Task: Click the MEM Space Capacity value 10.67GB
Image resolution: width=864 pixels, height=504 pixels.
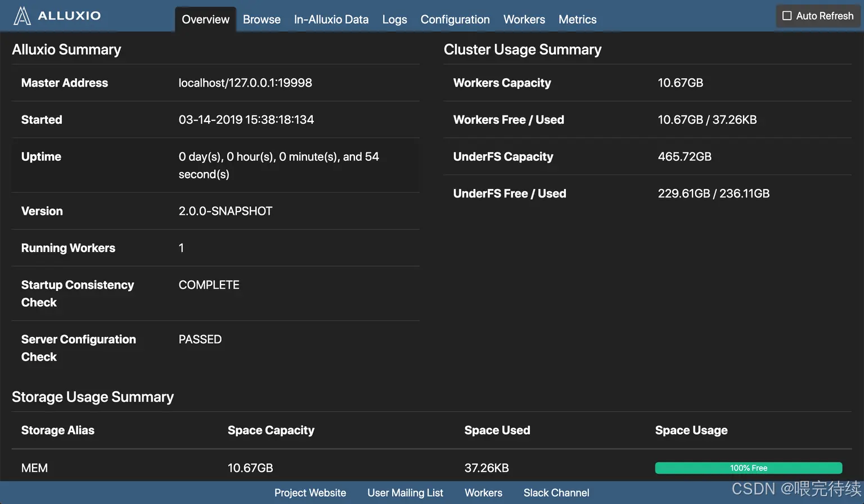Action: (x=250, y=468)
